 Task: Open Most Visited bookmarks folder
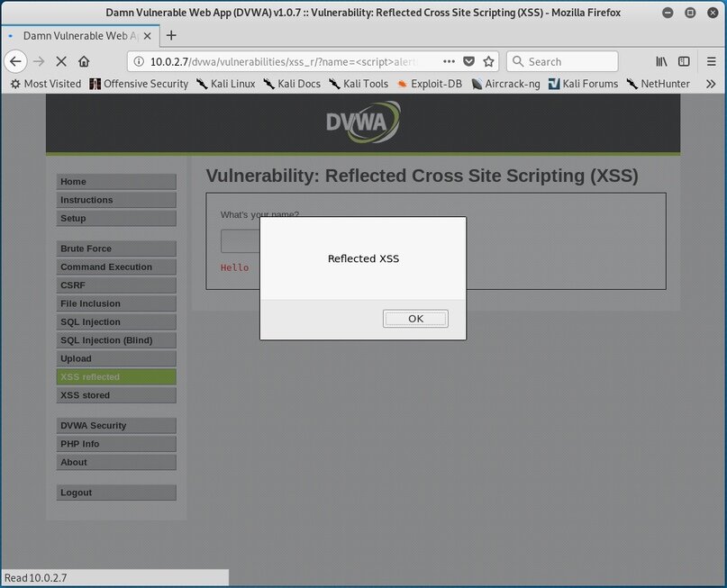[45, 84]
